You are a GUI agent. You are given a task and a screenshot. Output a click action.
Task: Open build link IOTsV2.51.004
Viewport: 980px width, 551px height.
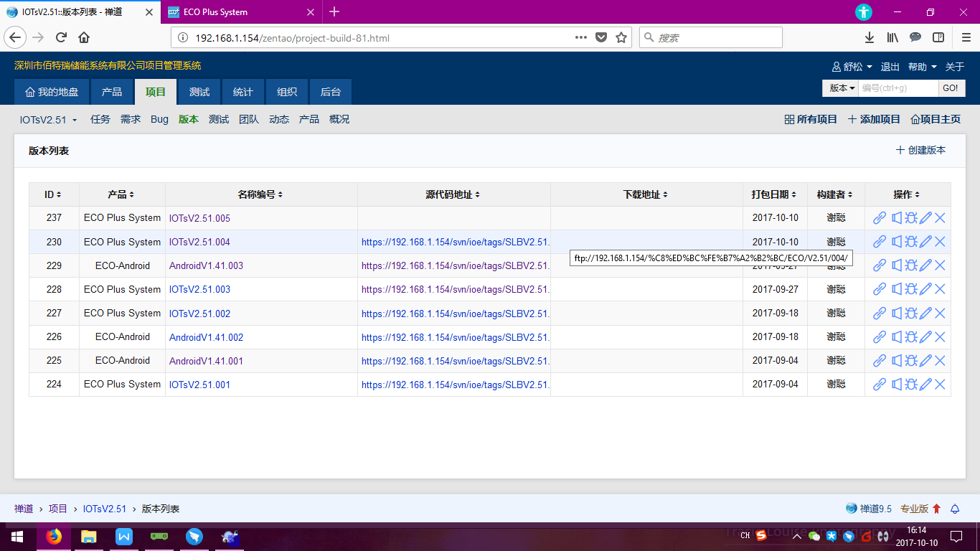coord(199,242)
